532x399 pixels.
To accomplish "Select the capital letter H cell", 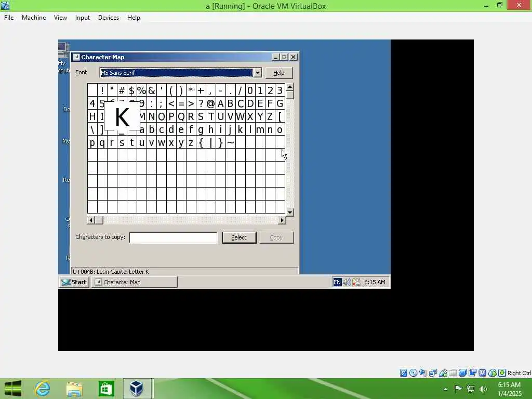I will click(x=92, y=116).
